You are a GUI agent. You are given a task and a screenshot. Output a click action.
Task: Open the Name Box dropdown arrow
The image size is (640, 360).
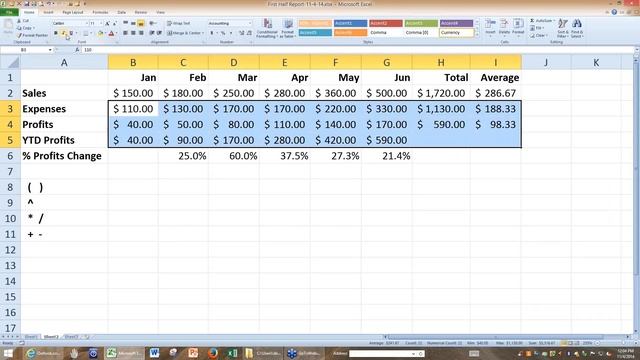(x=50, y=50)
